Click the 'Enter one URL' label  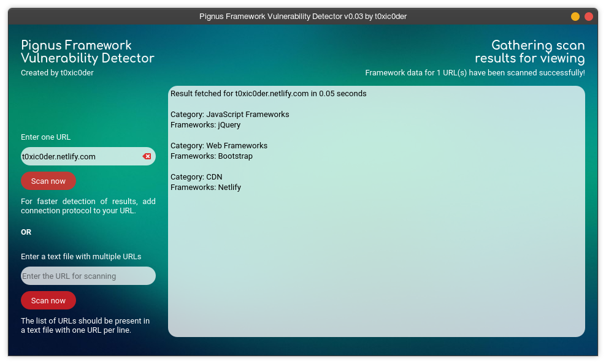[x=45, y=137]
